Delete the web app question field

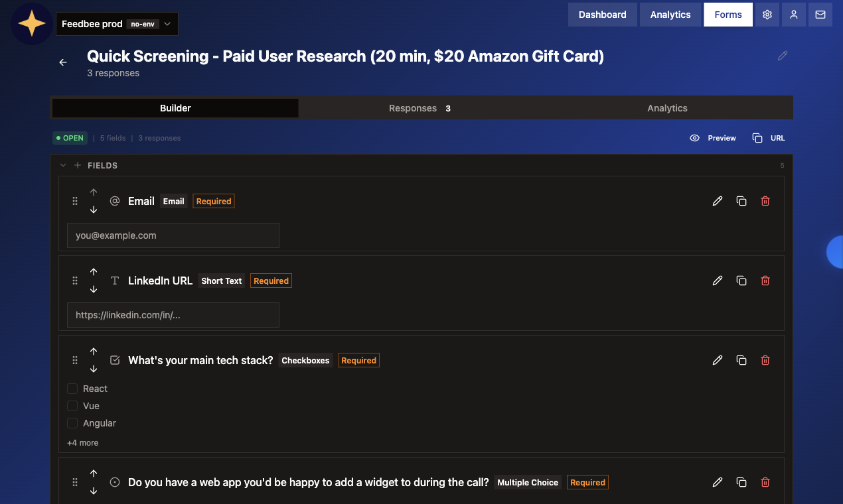[x=765, y=482]
